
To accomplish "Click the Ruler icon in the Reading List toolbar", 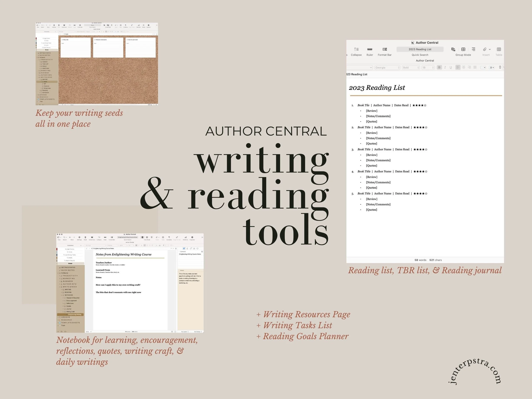I will (x=370, y=49).
